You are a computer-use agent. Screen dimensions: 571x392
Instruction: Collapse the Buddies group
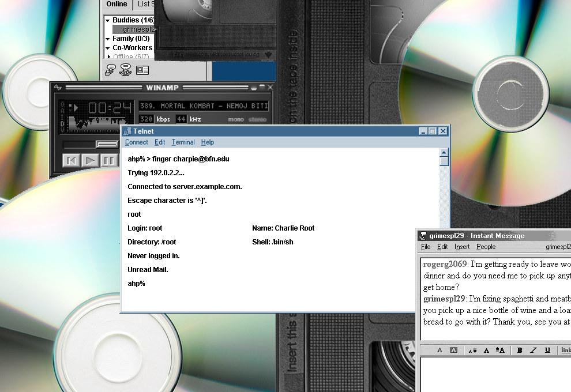pyautogui.click(x=108, y=20)
